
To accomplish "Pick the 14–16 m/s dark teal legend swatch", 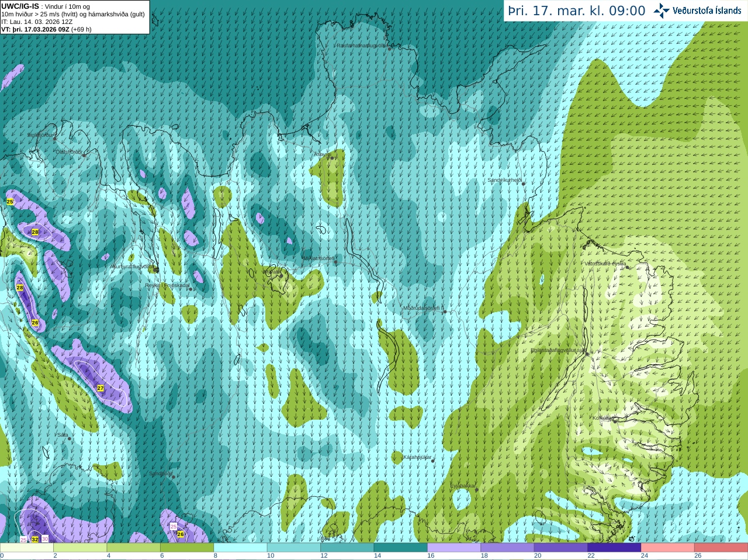I will pyautogui.click(x=400, y=548).
